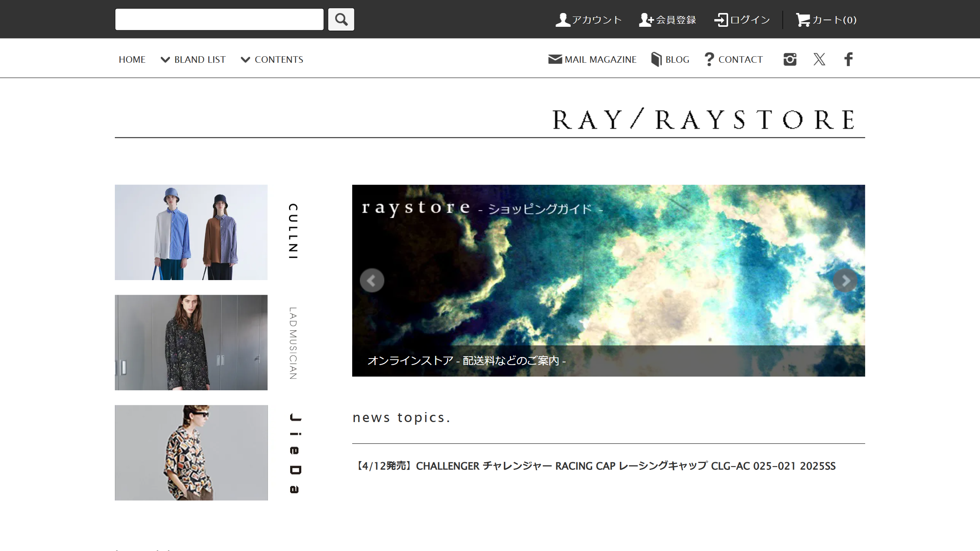Open the カート(0) shopping cart
This screenshot has width=980, height=551.
pos(826,20)
